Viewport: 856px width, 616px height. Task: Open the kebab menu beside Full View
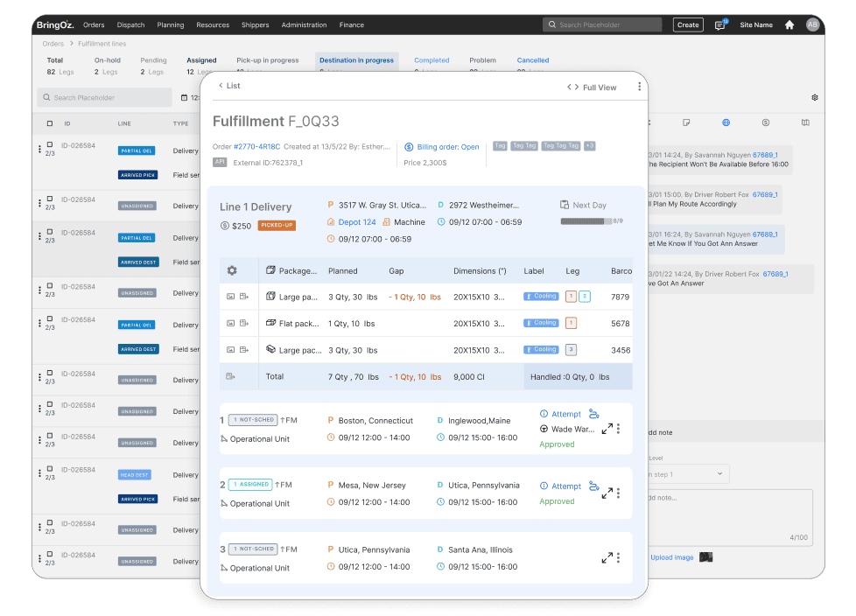click(639, 87)
